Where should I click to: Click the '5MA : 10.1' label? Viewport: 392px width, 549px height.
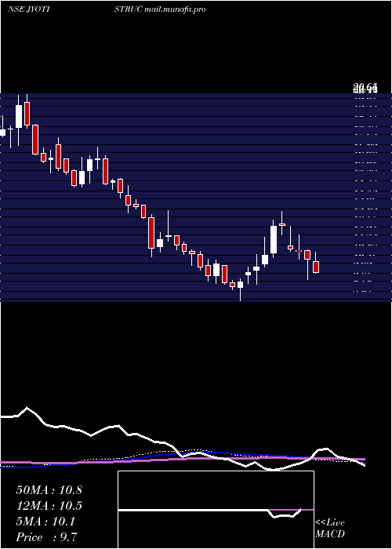pos(45,522)
